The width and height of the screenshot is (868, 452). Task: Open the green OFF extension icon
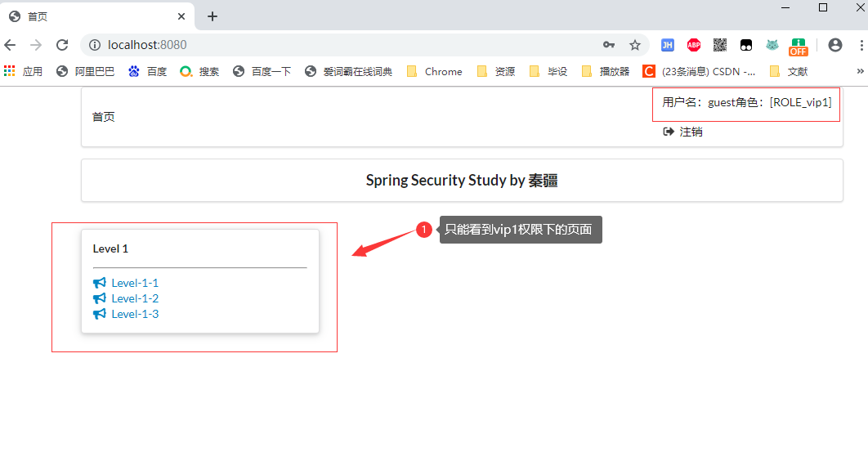[x=799, y=47]
